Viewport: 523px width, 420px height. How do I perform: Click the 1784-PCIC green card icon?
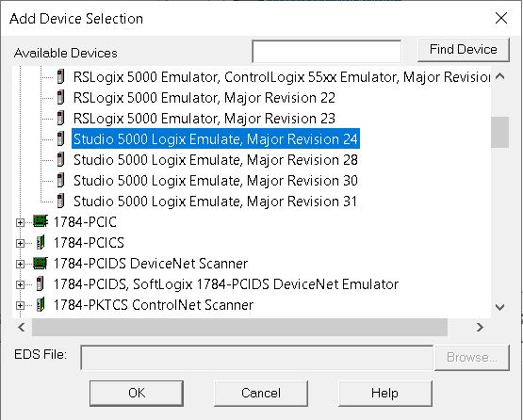pos(41,221)
